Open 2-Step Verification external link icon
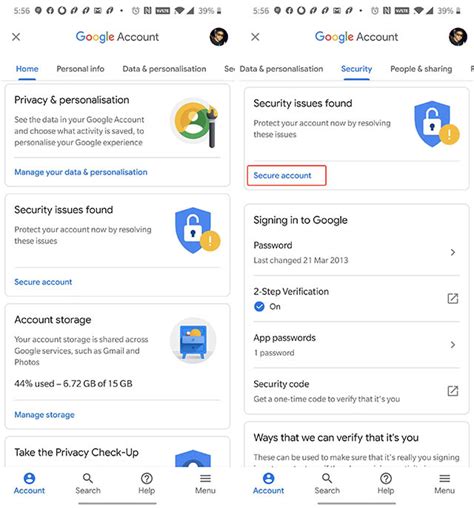 (453, 298)
